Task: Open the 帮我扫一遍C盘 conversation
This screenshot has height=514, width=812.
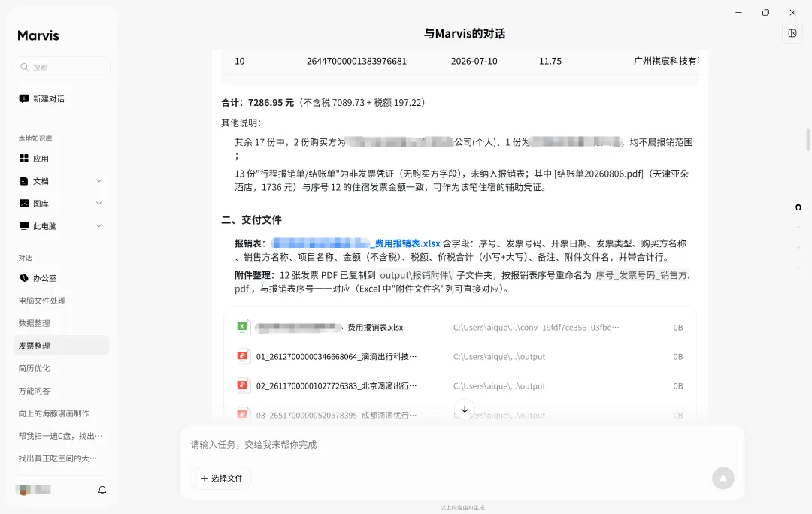Action: 61,436
